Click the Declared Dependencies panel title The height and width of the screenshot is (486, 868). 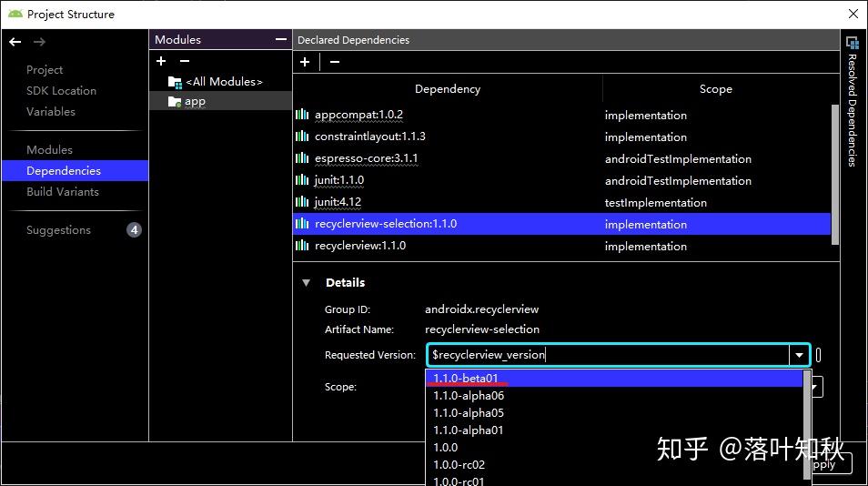(353, 40)
